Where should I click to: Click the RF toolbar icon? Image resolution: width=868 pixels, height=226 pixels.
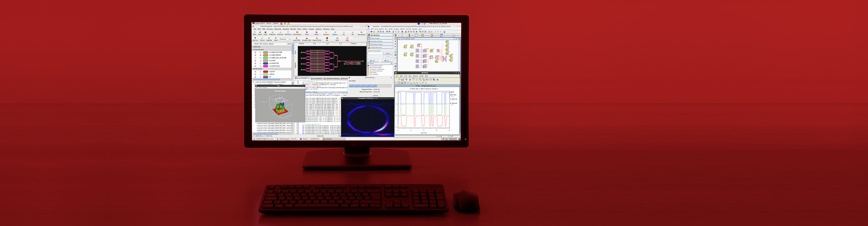click(353, 33)
